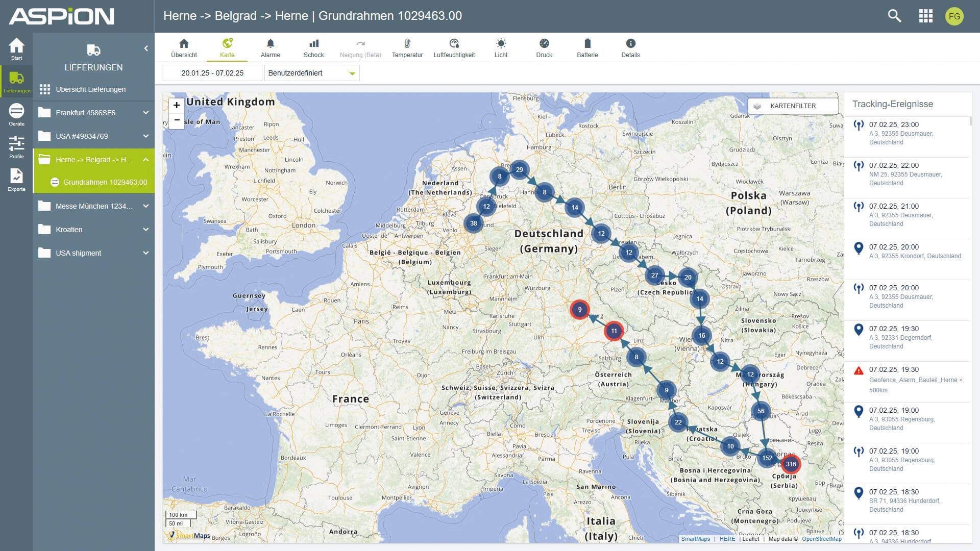Image resolution: width=980 pixels, height=551 pixels.
Task: Select the Schock measurement icon
Action: pyautogui.click(x=313, y=47)
